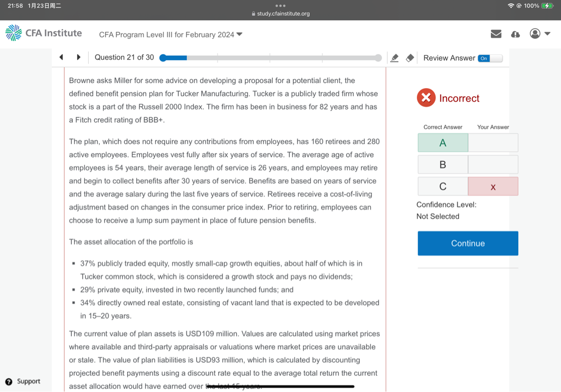Tap the study.cfainstitute.org address bar
Image resolution: width=561 pixels, height=392 pixels.
point(280,14)
